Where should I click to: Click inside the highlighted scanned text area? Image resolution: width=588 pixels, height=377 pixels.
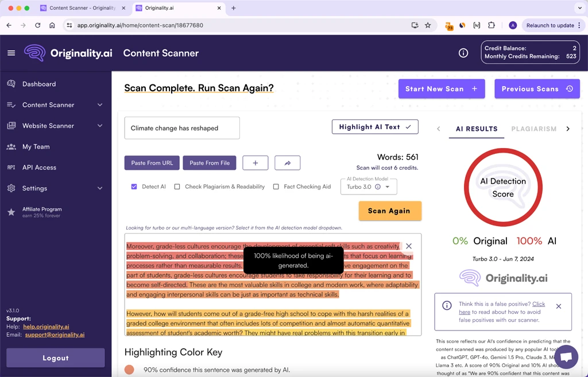pos(273,285)
